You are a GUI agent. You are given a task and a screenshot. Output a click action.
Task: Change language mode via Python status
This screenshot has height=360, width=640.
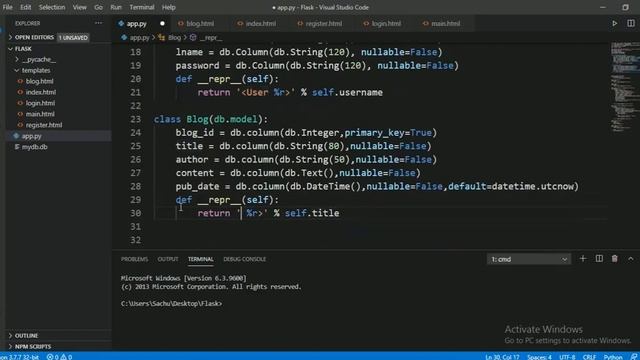coord(613,357)
